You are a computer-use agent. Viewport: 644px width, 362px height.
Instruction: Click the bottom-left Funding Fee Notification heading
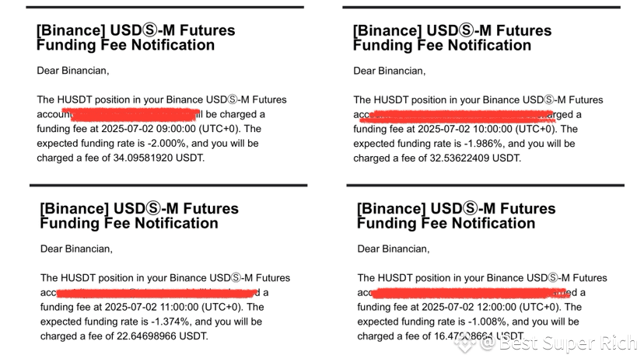click(x=139, y=215)
